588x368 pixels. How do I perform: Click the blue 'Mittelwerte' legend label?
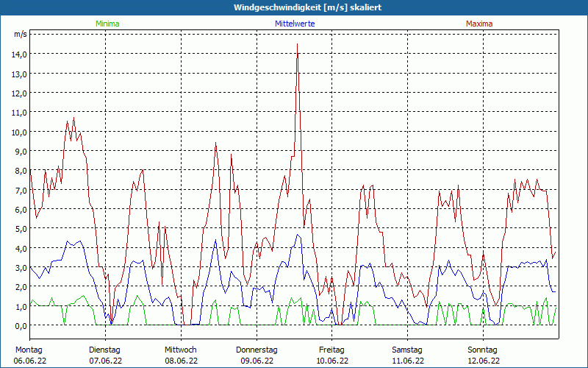(x=295, y=24)
